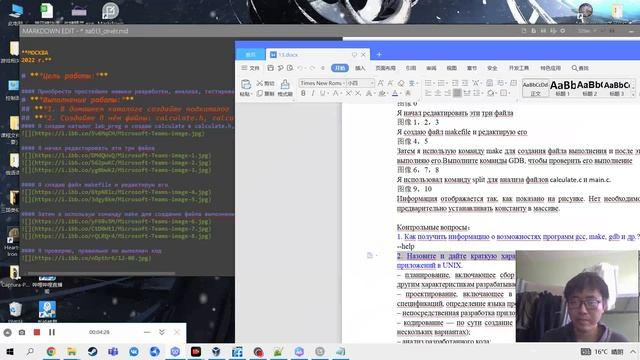
Task: Click the recorder screenshot camera icon
Action: [22, 332]
